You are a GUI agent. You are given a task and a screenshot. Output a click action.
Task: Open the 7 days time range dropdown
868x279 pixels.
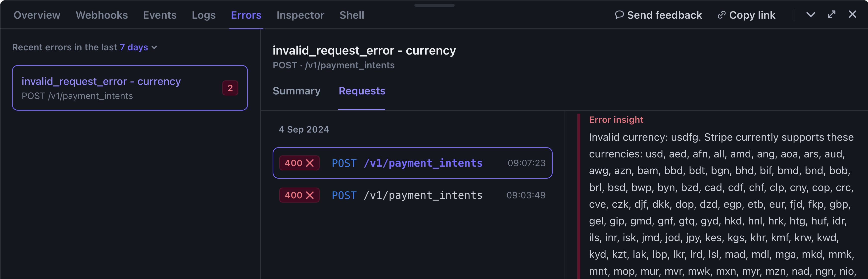pyautogui.click(x=139, y=47)
